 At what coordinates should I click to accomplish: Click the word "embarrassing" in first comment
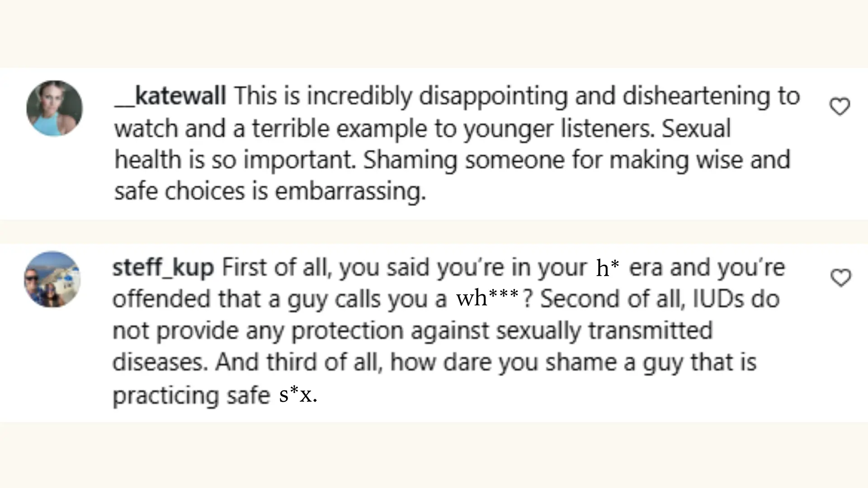click(x=350, y=191)
